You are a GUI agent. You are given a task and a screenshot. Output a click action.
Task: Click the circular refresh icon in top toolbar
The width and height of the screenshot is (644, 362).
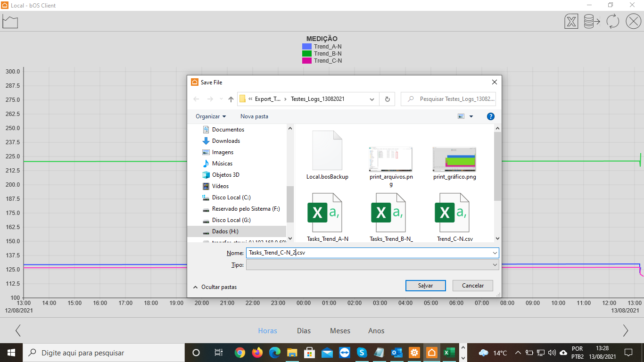click(612, 22)
